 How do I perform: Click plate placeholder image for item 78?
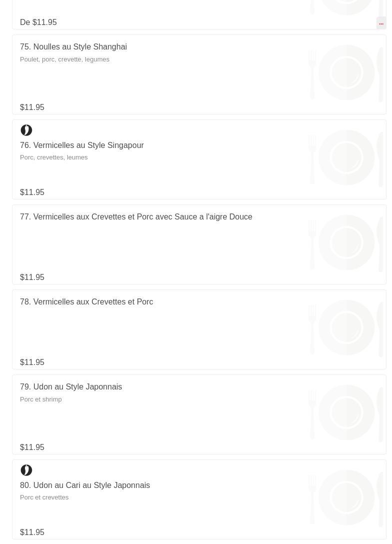347,328
